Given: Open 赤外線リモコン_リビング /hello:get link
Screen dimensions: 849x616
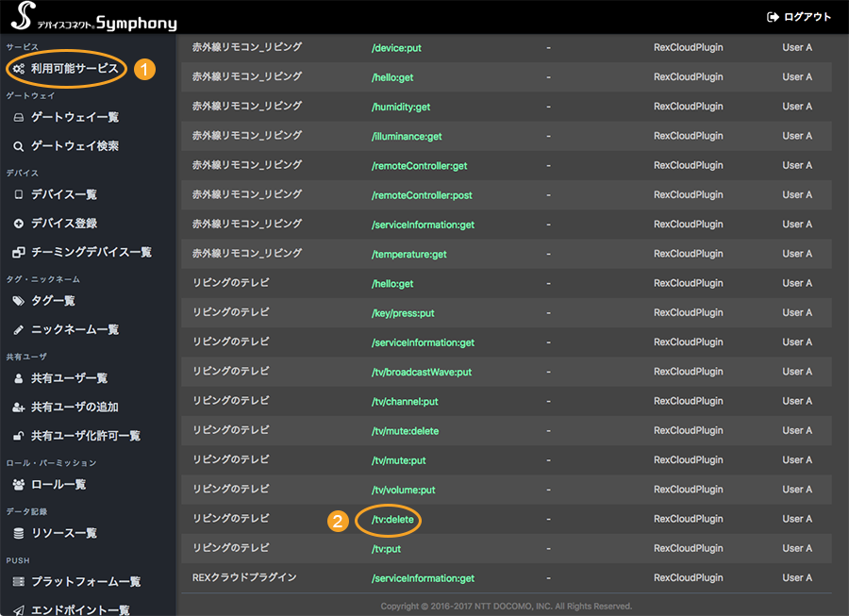Looking at the screenshot, I should pos(392,77).
